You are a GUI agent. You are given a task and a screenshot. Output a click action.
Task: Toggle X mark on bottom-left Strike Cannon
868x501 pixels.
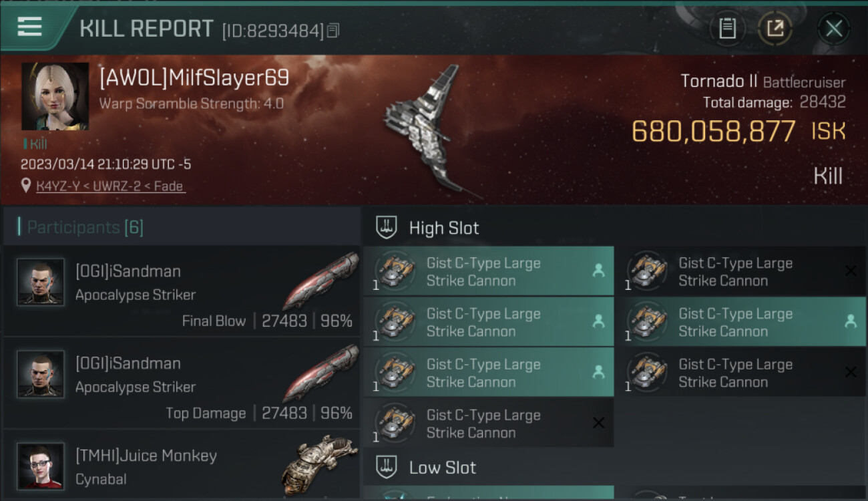tap(598, 423)
